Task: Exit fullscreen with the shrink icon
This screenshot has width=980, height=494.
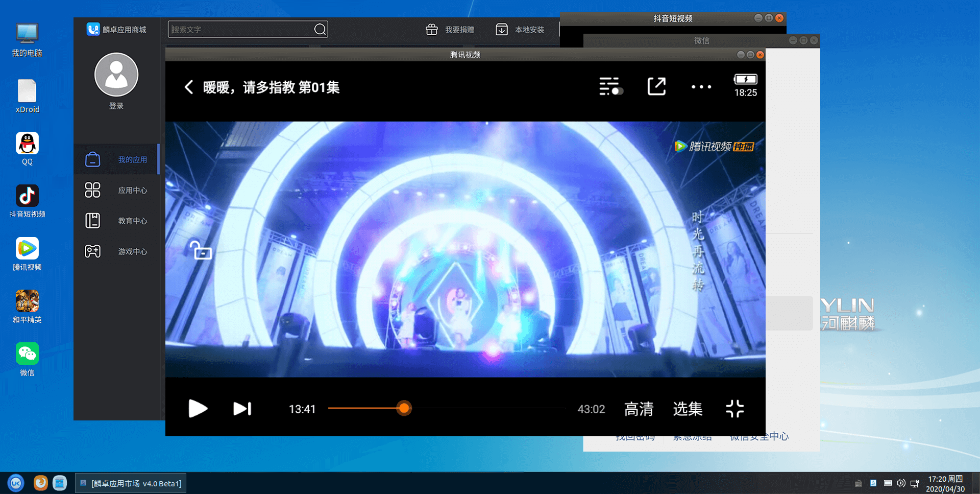Action: pos(735,409)
